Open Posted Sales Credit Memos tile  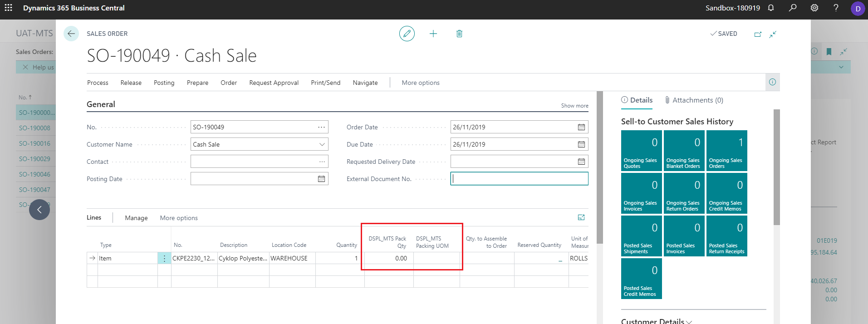click(x=642, y=279)
